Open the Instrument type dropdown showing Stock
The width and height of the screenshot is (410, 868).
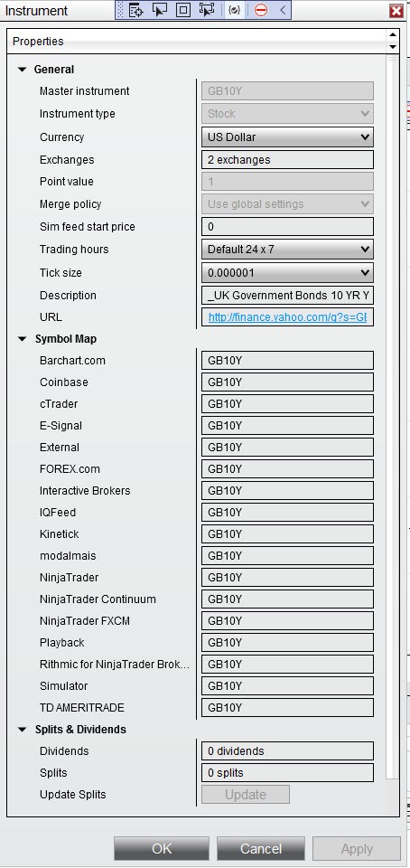tap(287, 114)
